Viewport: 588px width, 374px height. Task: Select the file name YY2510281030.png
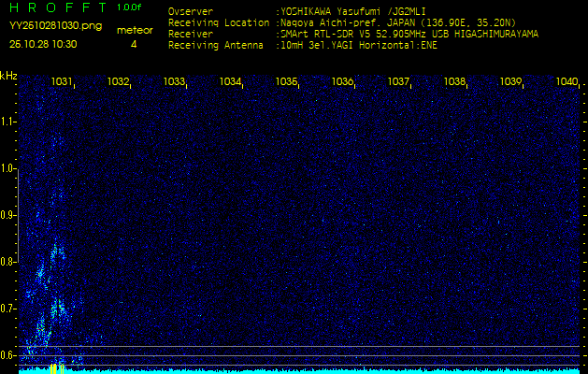(x=55, y=26)
